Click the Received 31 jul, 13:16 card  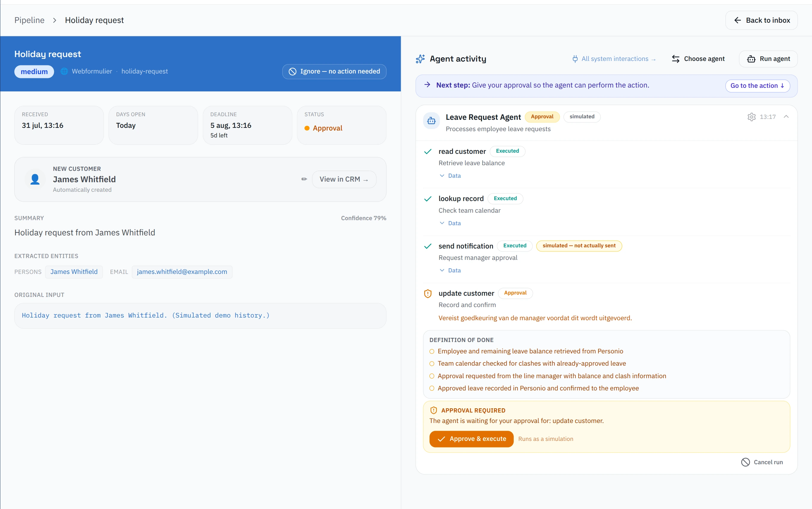(x=59, y=125)
